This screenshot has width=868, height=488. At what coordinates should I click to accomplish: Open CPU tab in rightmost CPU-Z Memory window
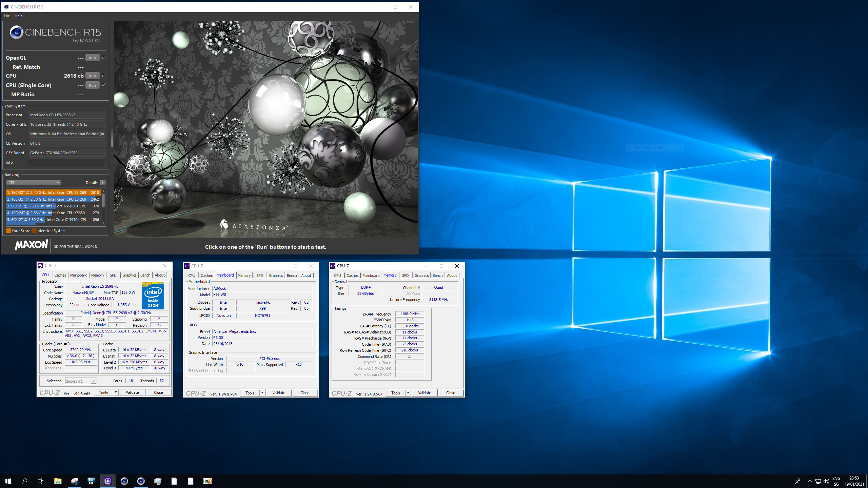(337, 276)
